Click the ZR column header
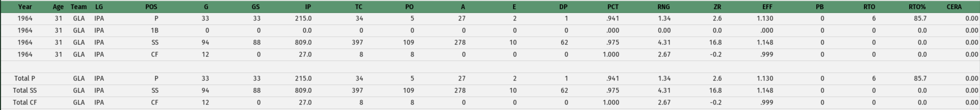The width and height of the screenshot is (980, 110). (x=717, y=7)
